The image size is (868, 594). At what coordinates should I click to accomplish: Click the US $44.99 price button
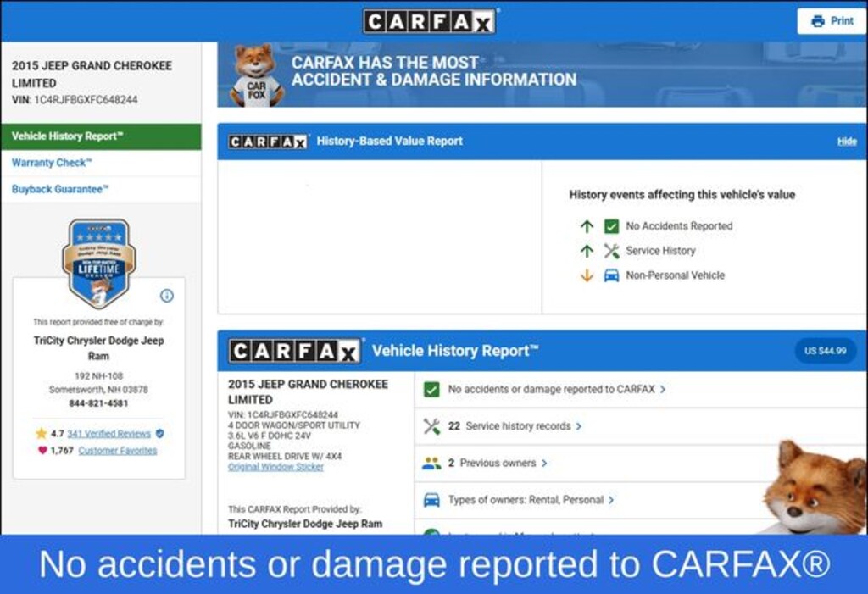[826, 351]
